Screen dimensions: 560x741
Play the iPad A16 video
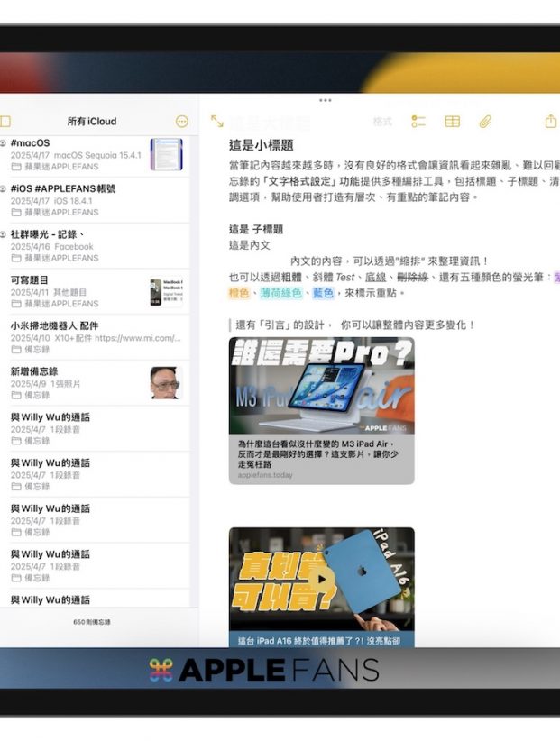[322, 579]
